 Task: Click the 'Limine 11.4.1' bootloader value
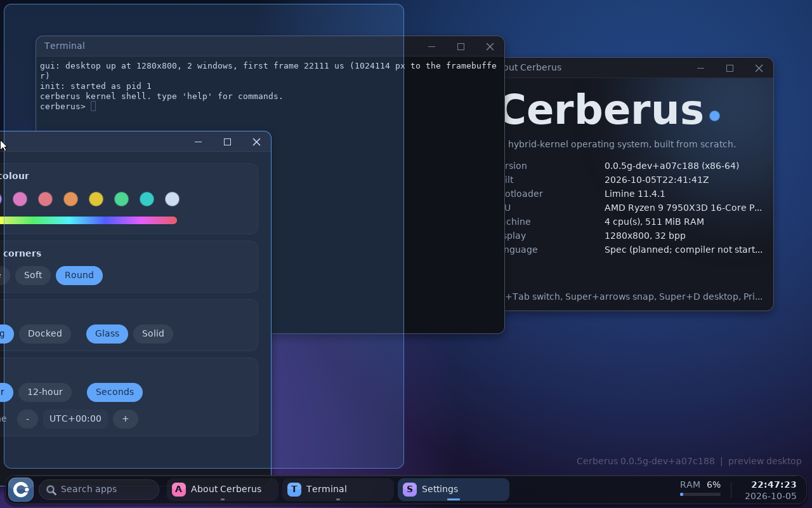[x=635, y=194]
